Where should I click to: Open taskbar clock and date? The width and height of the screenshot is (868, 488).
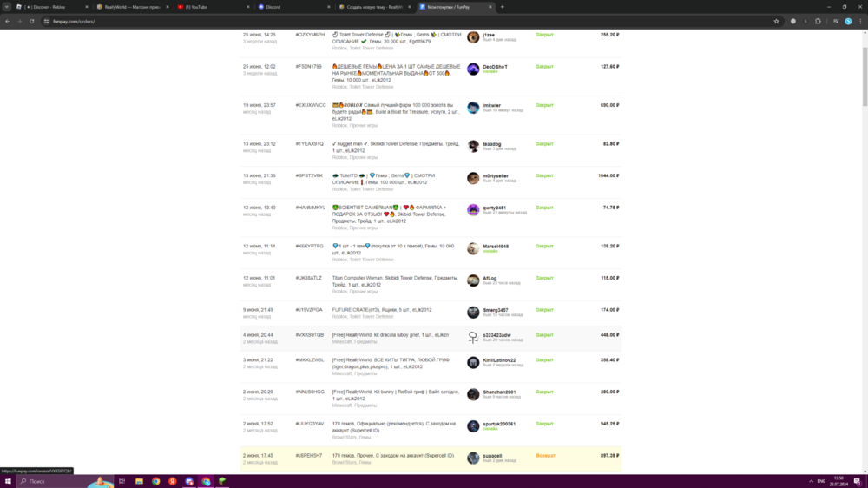838,481
